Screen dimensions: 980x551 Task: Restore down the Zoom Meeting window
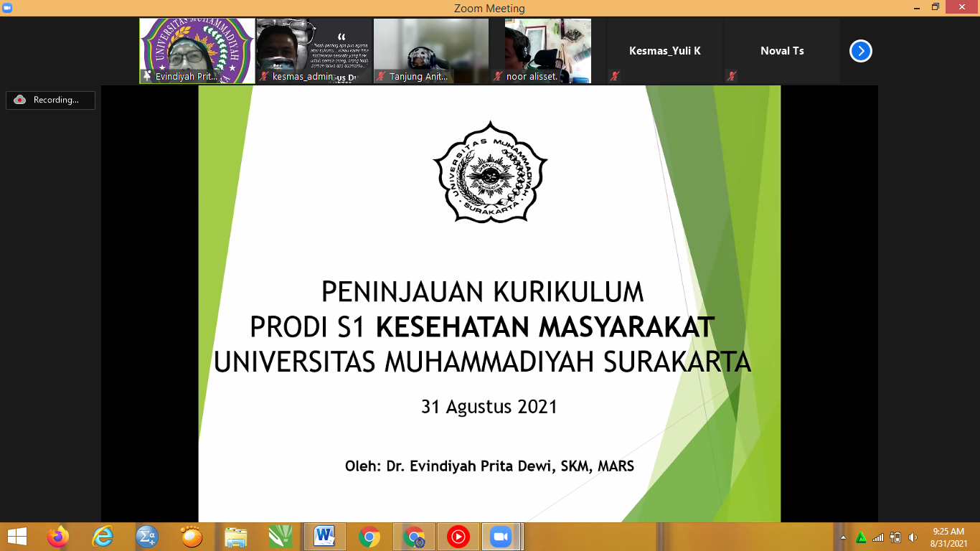935,7
